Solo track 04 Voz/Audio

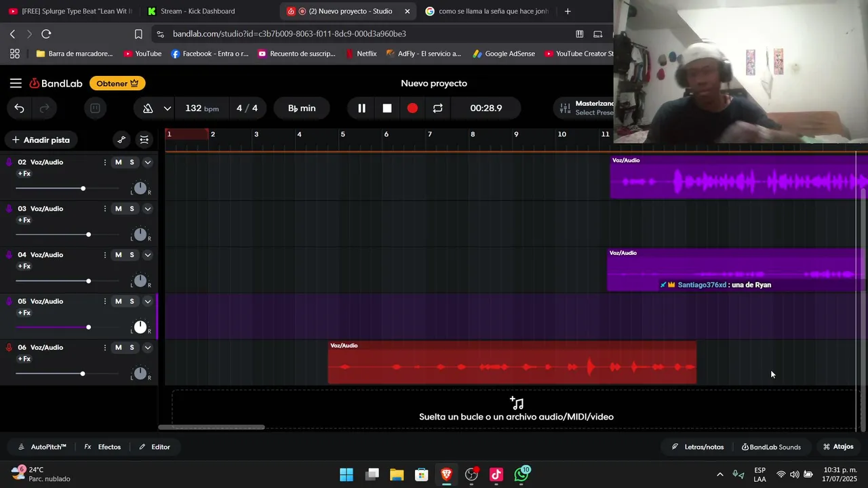tap(132, 255)
